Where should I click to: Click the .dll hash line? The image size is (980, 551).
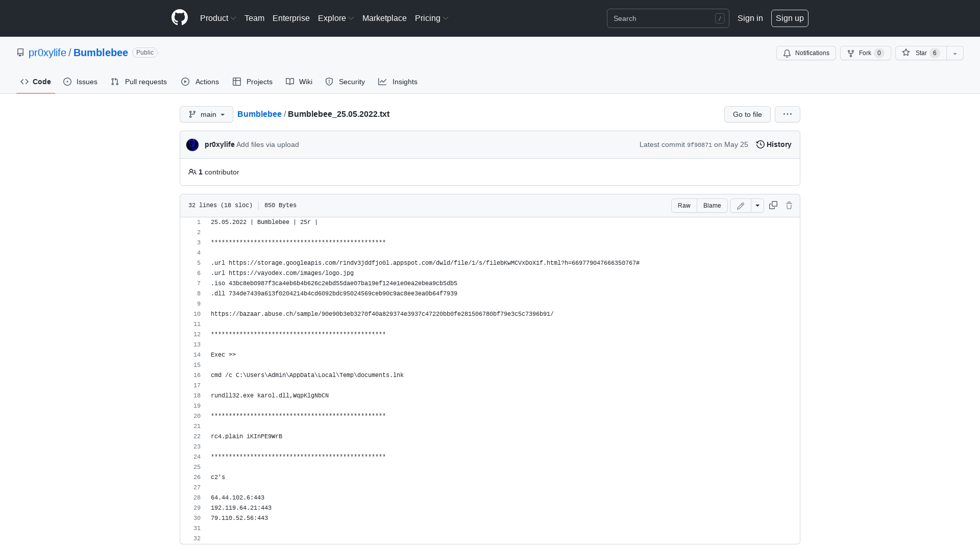(x=334, y=294)
